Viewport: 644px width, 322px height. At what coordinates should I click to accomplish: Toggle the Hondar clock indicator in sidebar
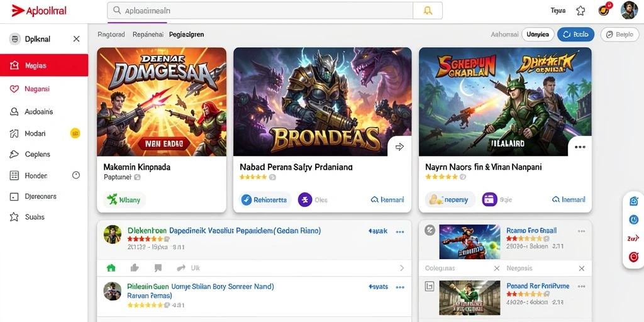(x=76, y=175)
